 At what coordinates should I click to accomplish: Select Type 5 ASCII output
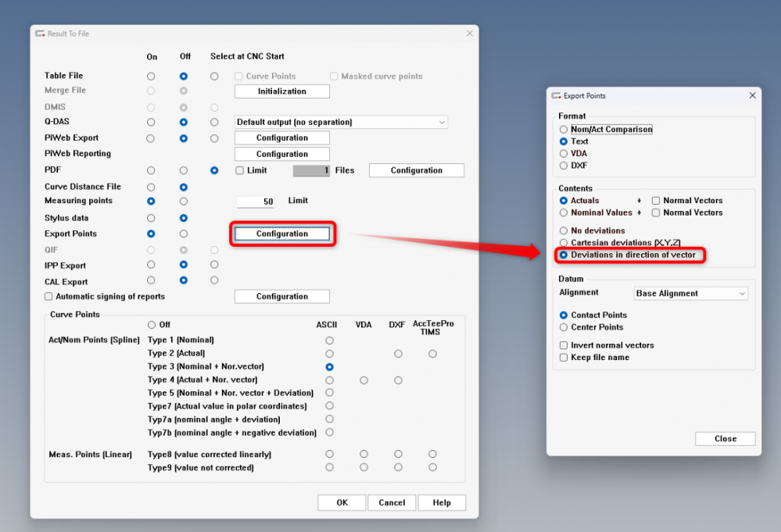click(x=329, y=393)
